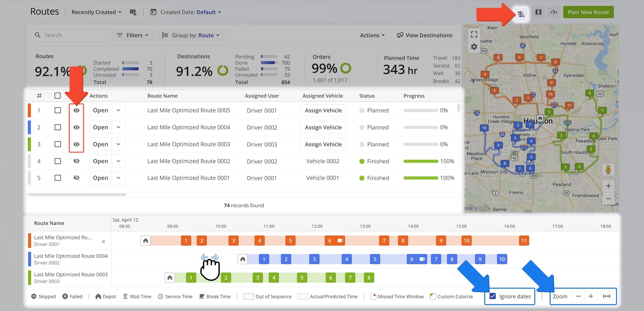644x311 pixels.
Task: Hide Route 0005 with eye icon
Action: tap(76, 111)
